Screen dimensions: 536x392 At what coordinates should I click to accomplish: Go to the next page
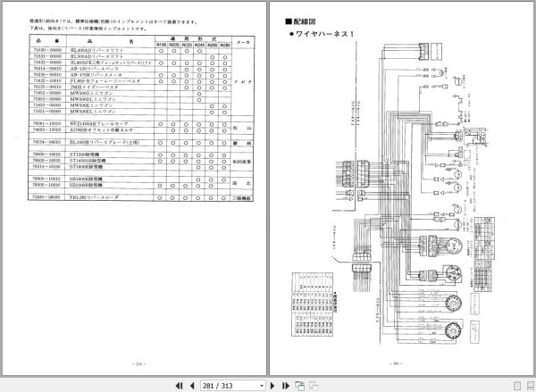pos(272,386)
